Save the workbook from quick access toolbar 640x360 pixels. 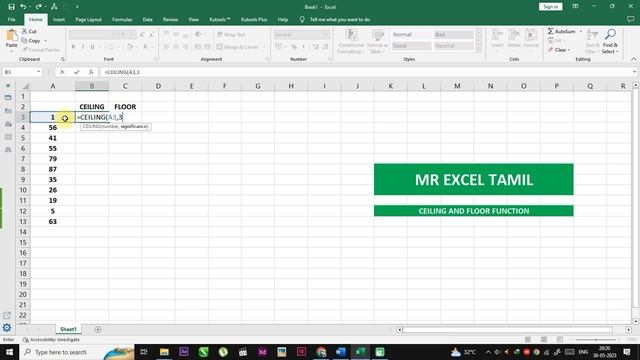(11, 7)
